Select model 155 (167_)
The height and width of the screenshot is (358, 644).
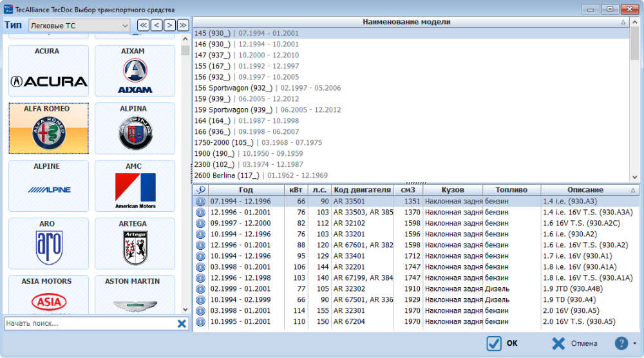[x=411, y=66]
